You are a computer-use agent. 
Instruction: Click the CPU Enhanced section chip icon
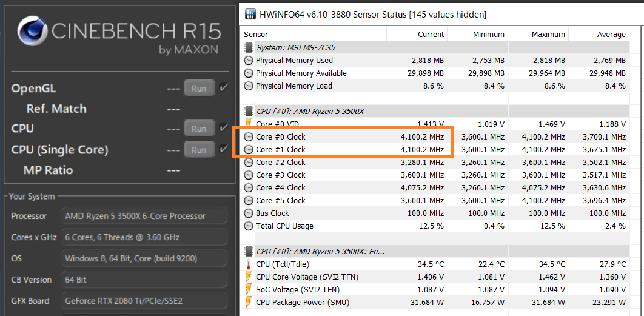[x=249, y=251]
